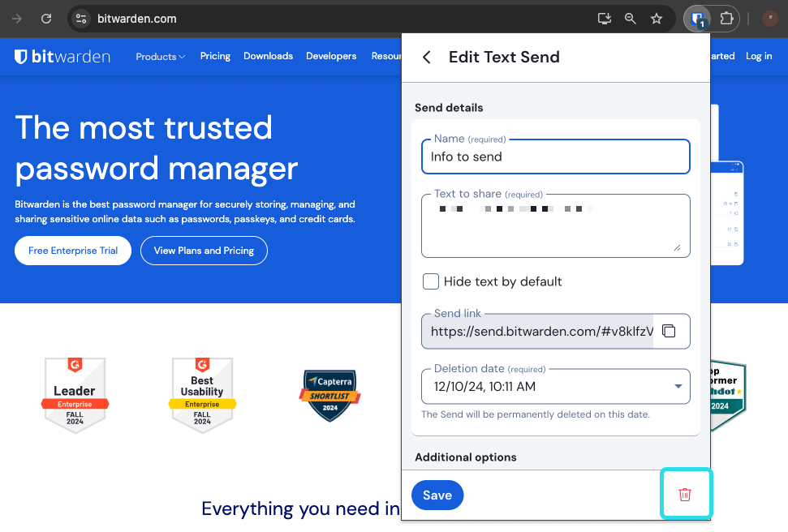Viewport: 788px width, 532px height.
Task: Open the Deletion date dropdown
Action: 555,386
